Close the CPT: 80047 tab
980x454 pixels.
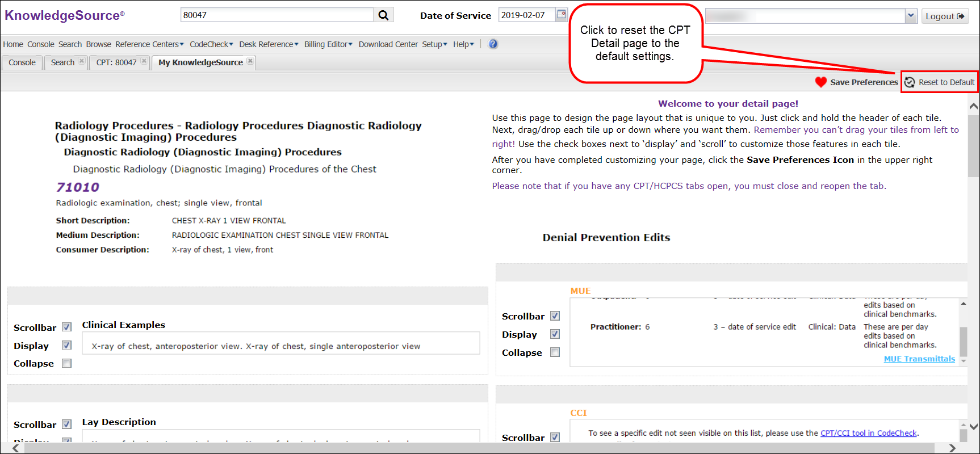click(x=144, y=61)
